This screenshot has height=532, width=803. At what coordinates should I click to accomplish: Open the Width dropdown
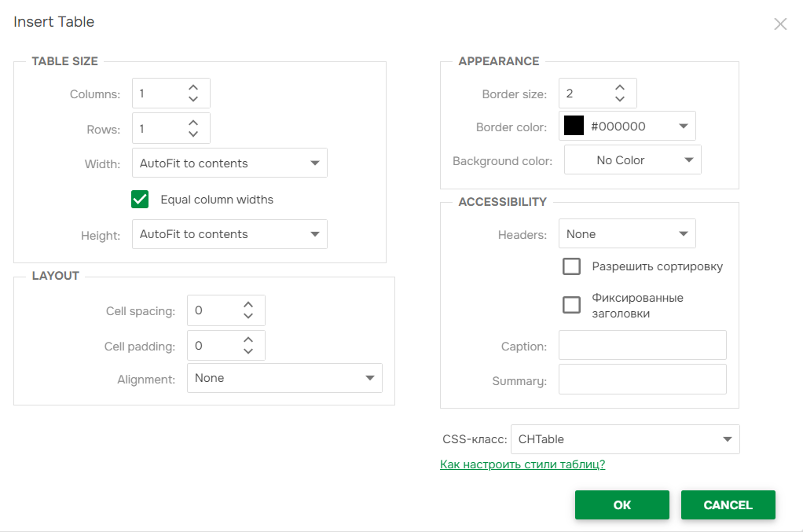(x=229, y=163)
